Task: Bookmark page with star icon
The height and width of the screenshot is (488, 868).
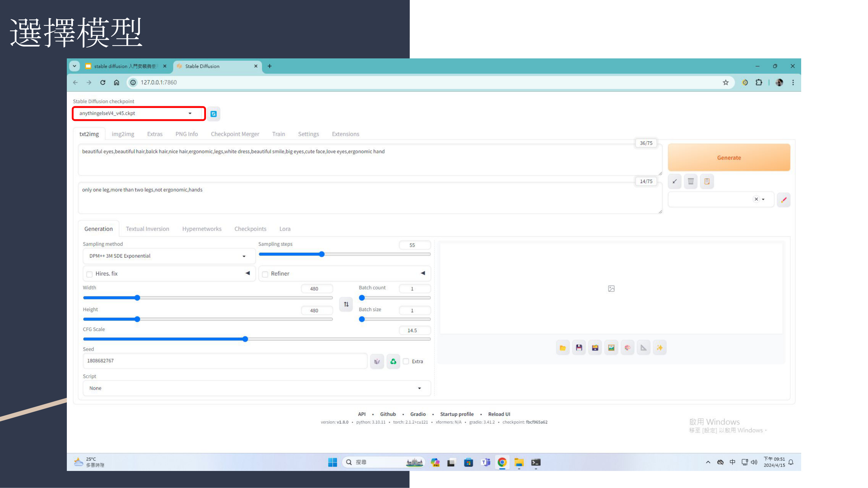Action: 726,82
